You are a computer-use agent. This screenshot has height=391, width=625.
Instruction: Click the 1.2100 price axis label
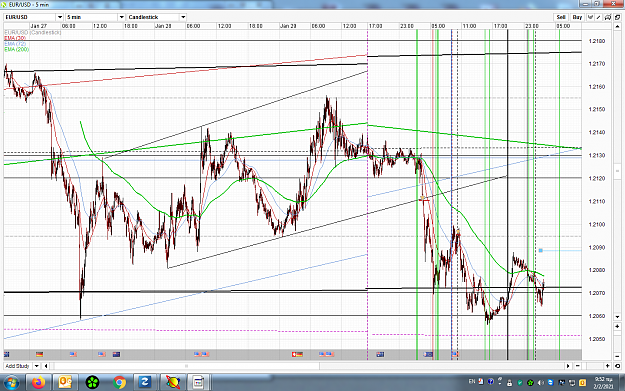(x=597, y=224)
